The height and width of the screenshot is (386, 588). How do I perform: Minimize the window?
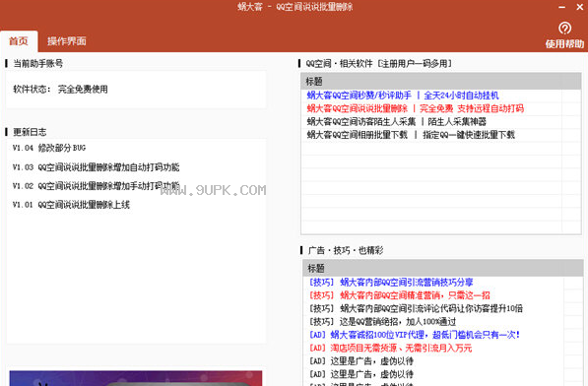(561, 7)
